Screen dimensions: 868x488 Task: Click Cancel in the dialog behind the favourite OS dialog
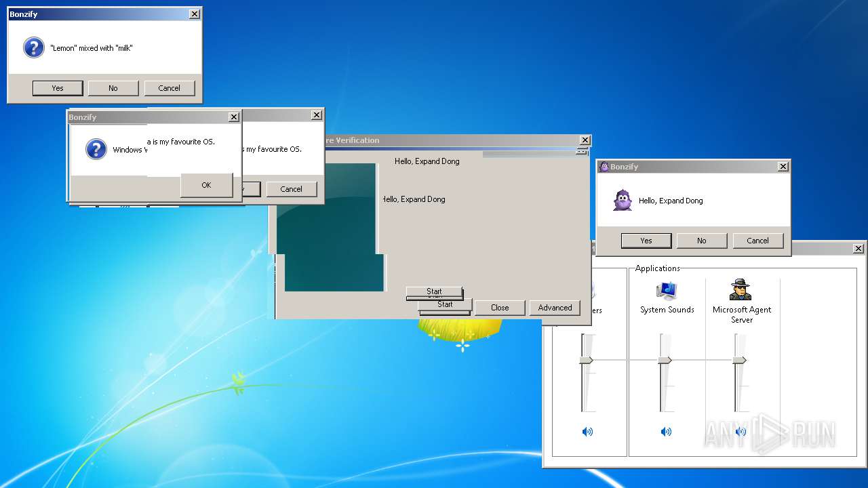(x=292, y=189)
